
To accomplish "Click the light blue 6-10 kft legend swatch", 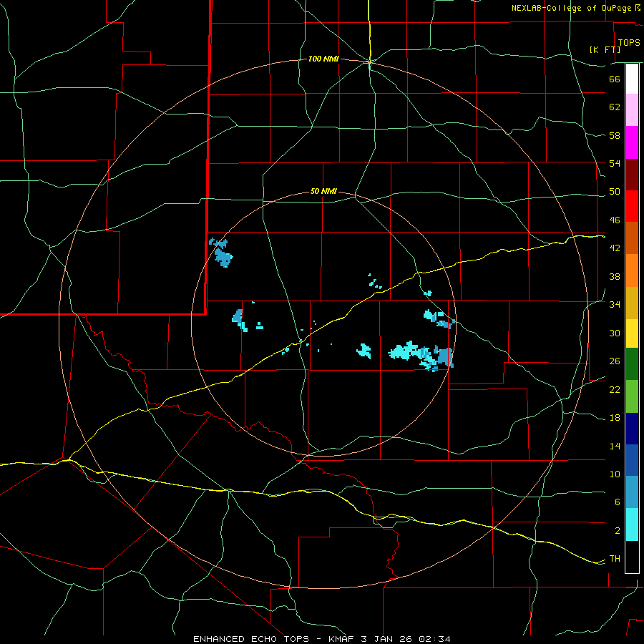I will click(632, 492).
